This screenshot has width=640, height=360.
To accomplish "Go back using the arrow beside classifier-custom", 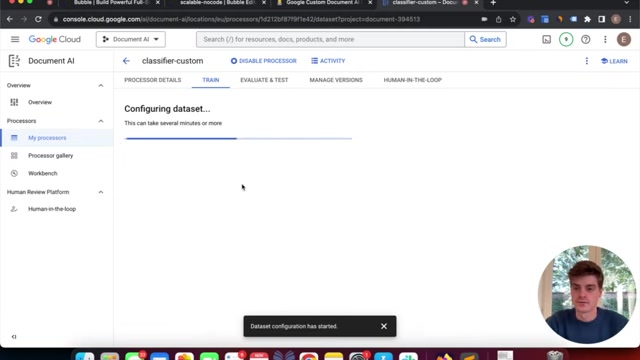I will pos(126,61).
